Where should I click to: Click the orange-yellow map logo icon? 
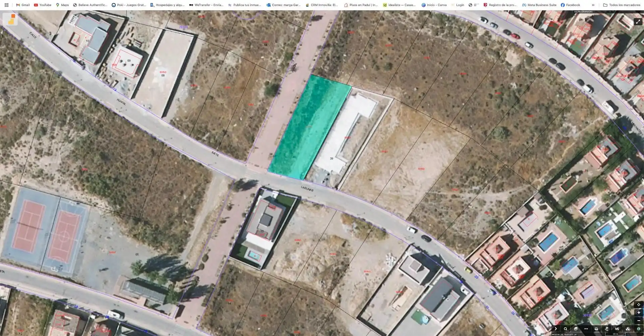point(10,19)
